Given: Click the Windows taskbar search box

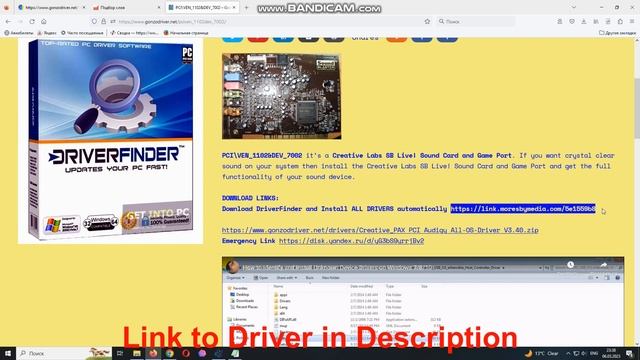Looking at the screenshot, I should pyautogui.click(x=64, y=353).
